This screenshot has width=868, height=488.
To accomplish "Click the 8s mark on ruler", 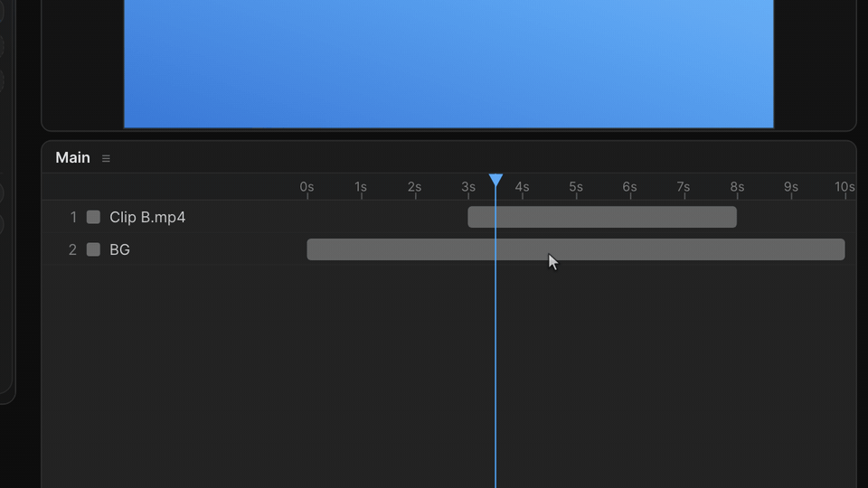I will click(x=737, y=187).
